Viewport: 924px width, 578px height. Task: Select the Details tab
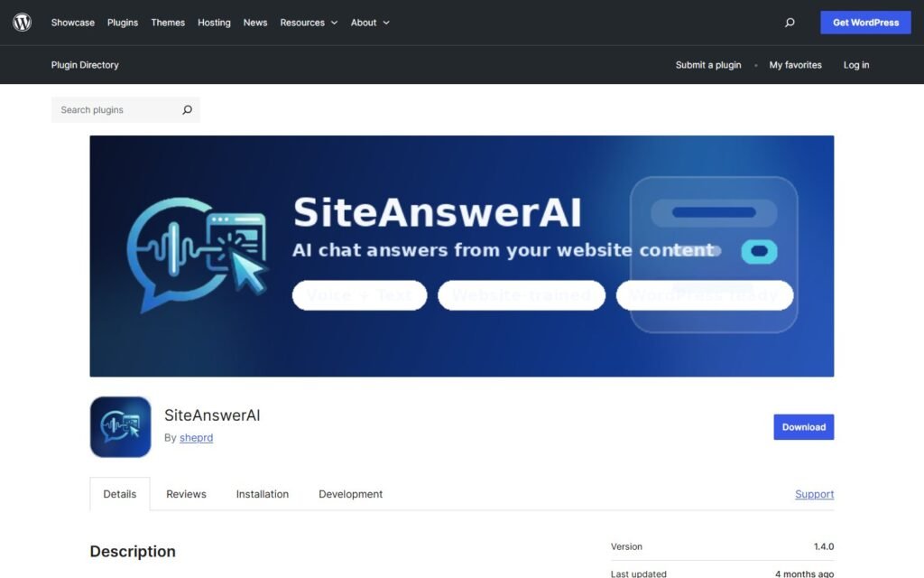[120, 494]
